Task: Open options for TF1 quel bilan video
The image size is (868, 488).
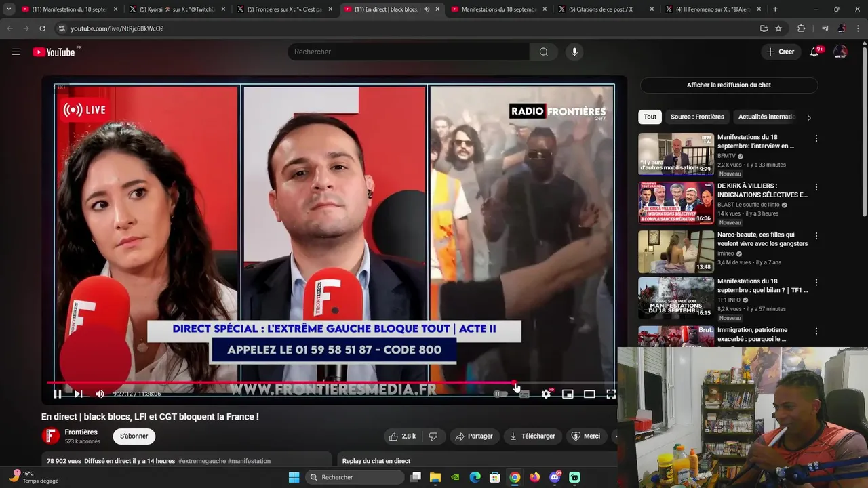Action: point(816,283)
